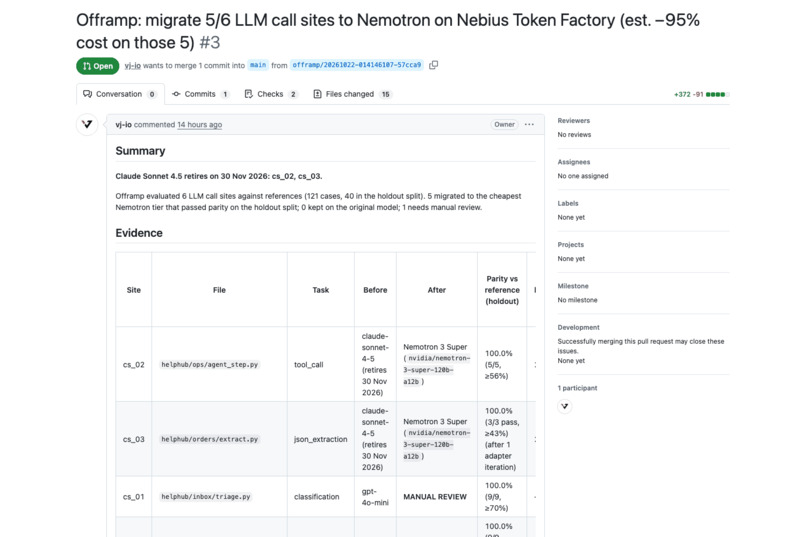The width and height of the screenshot is (806, 537).
Task: Click the 'Parity vs reference (holdout)' column header
Action: point(502,290)
